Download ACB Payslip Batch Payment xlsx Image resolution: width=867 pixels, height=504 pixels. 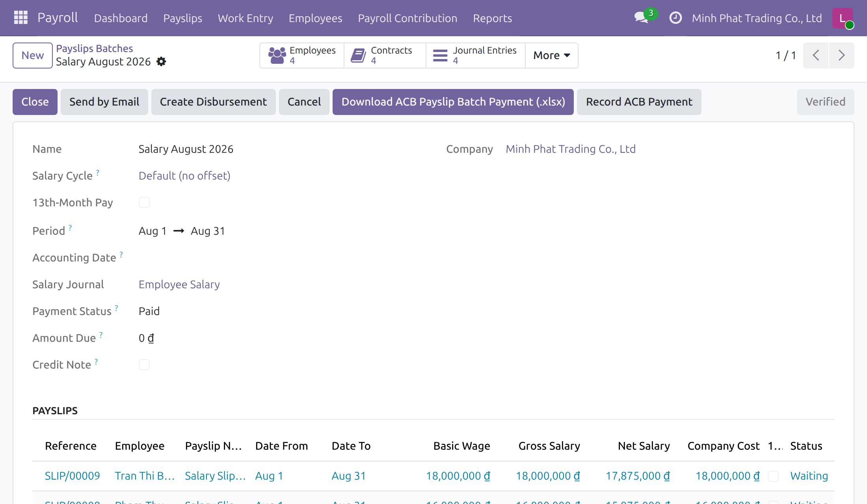(x=453, y=102)
